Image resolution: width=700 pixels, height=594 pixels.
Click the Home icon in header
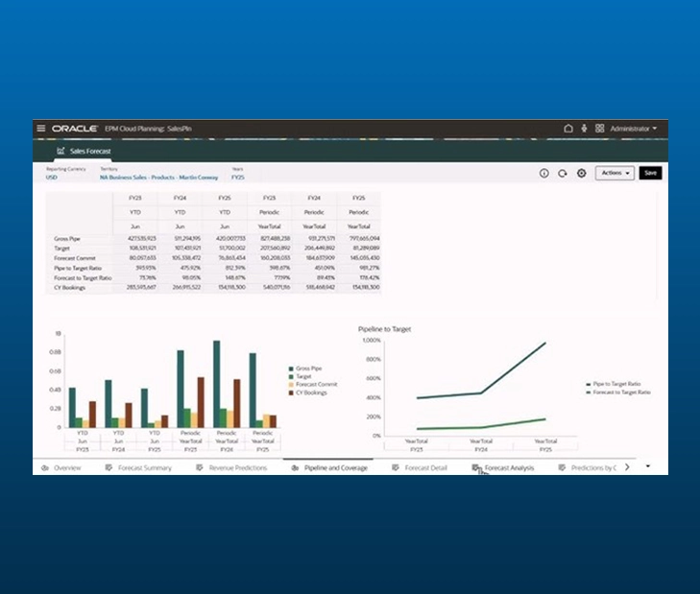click(x=568, y=128)
